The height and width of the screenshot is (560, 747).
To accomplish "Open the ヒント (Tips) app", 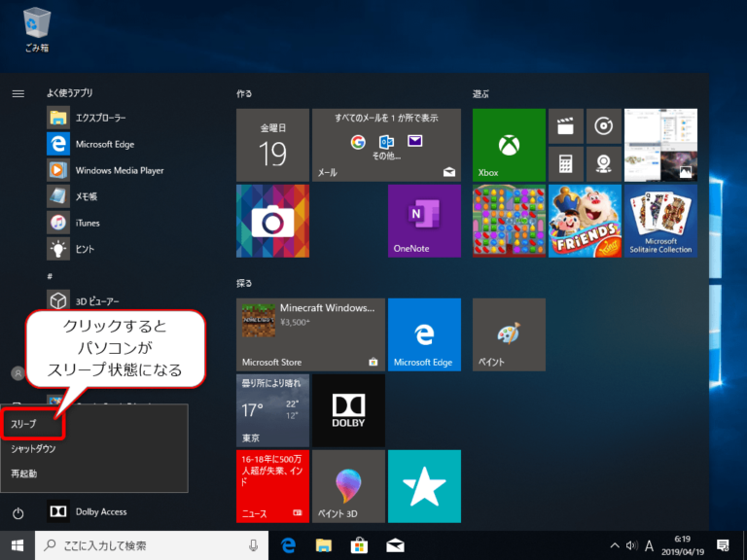I will [x=70, y=249].
